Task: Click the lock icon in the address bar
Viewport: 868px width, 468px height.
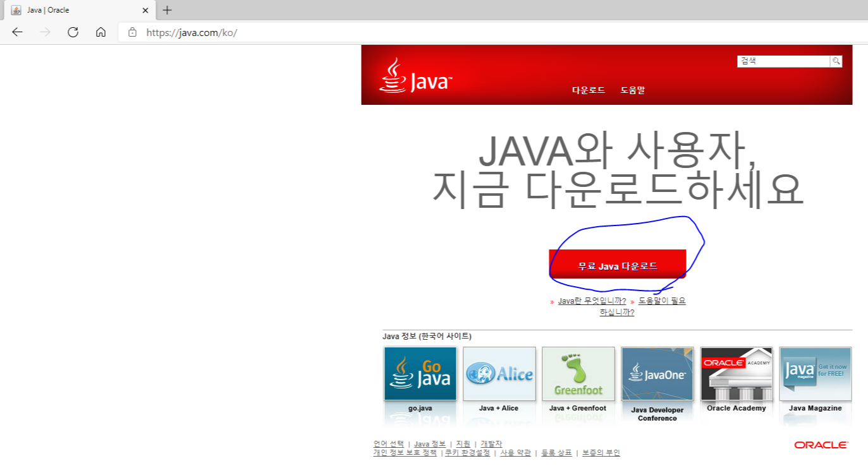Action: click(132, 32)
